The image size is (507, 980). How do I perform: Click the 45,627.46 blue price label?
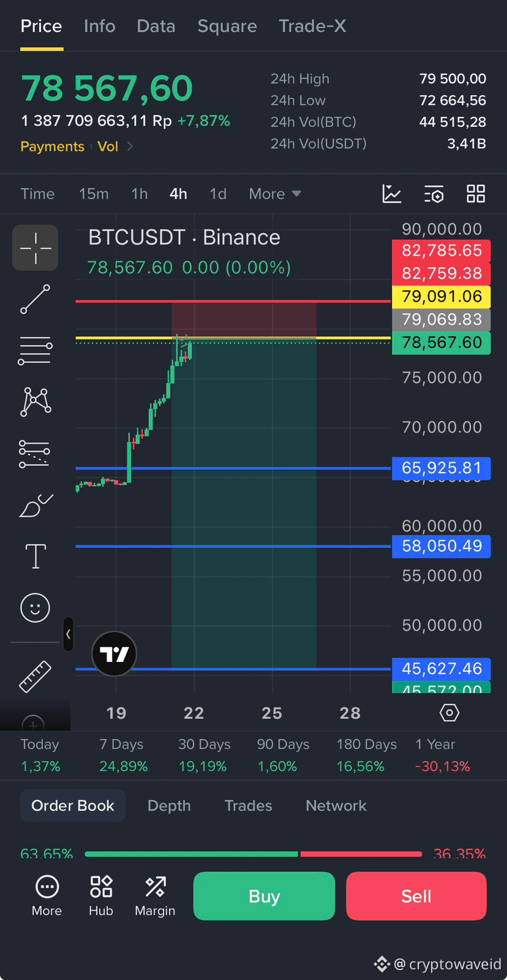tap(441, 669)
